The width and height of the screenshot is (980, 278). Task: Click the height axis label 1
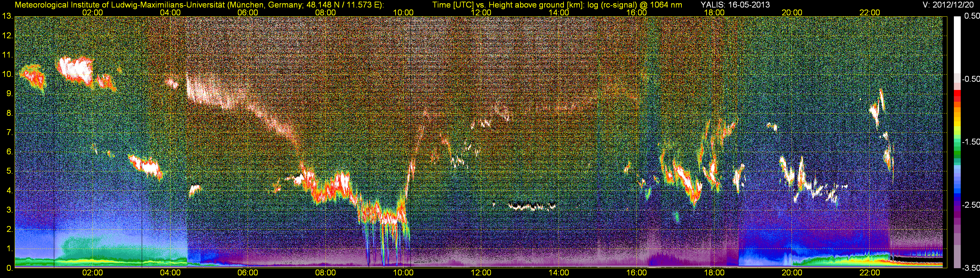pos(9,249)
